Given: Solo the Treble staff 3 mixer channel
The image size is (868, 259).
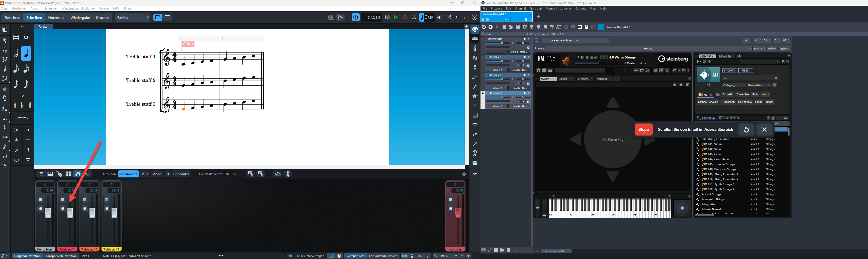Looking at the screenshot, I should click(107, 209).
